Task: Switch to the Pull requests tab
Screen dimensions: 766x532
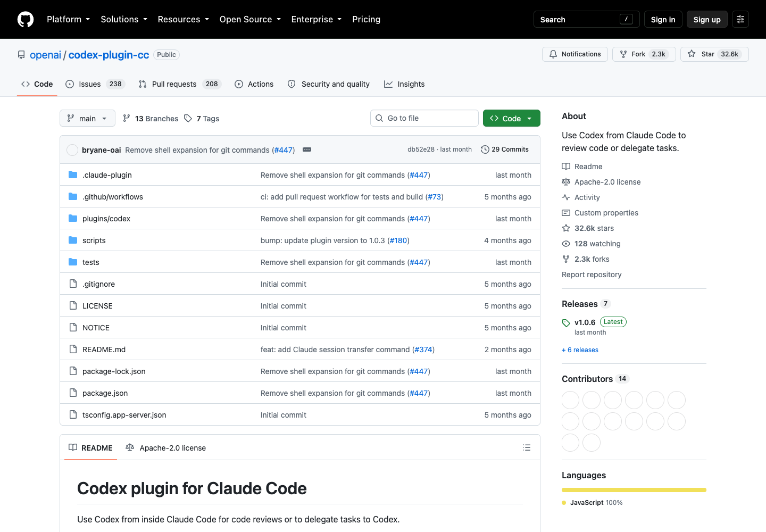Action: pyautogui.click(x=179, y=84)
